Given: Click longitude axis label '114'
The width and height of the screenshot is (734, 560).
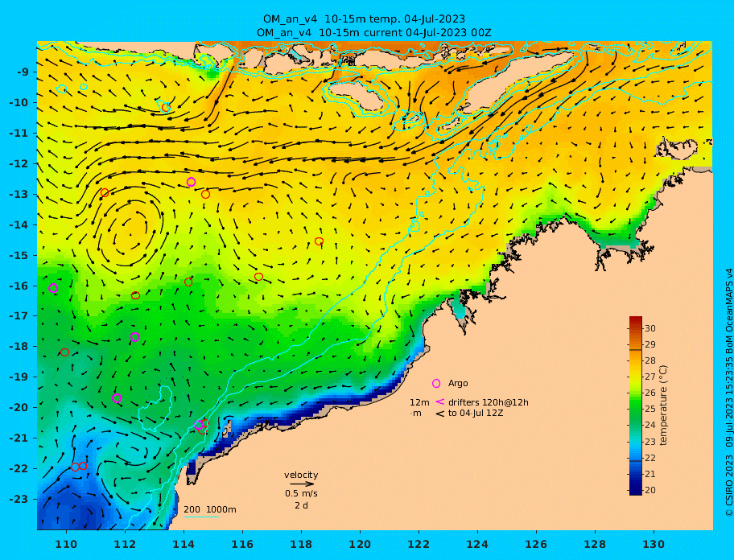Looking at the screenshot, I should (184, 545).
